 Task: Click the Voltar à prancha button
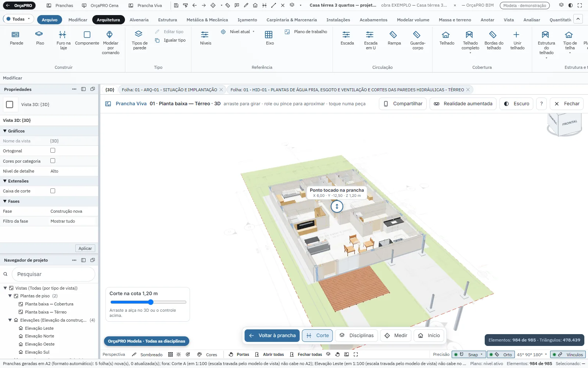tap(272, 336)
